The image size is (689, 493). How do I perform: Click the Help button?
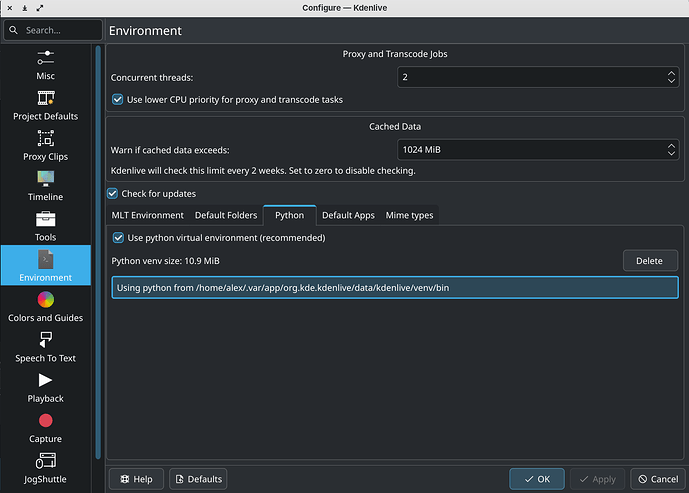click(x=136, y=479)
